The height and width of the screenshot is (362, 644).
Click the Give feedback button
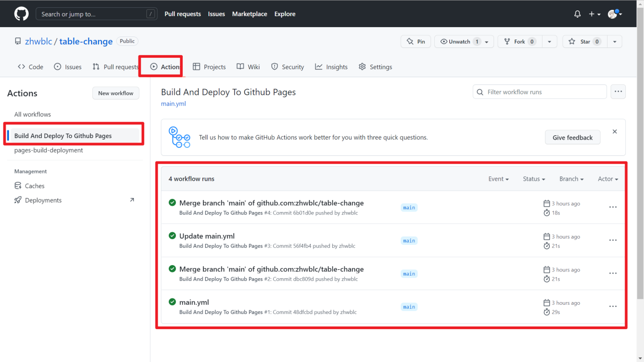(x=573, y=138)
